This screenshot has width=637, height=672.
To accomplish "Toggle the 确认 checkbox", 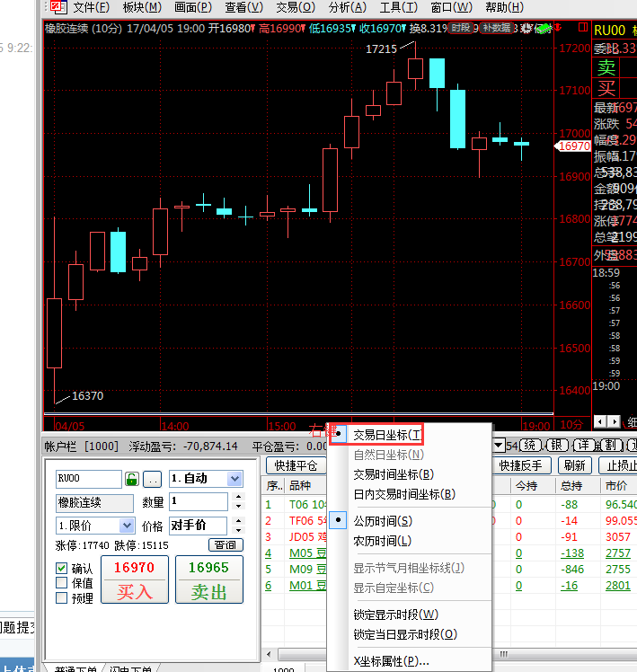I will click(62, 569).
